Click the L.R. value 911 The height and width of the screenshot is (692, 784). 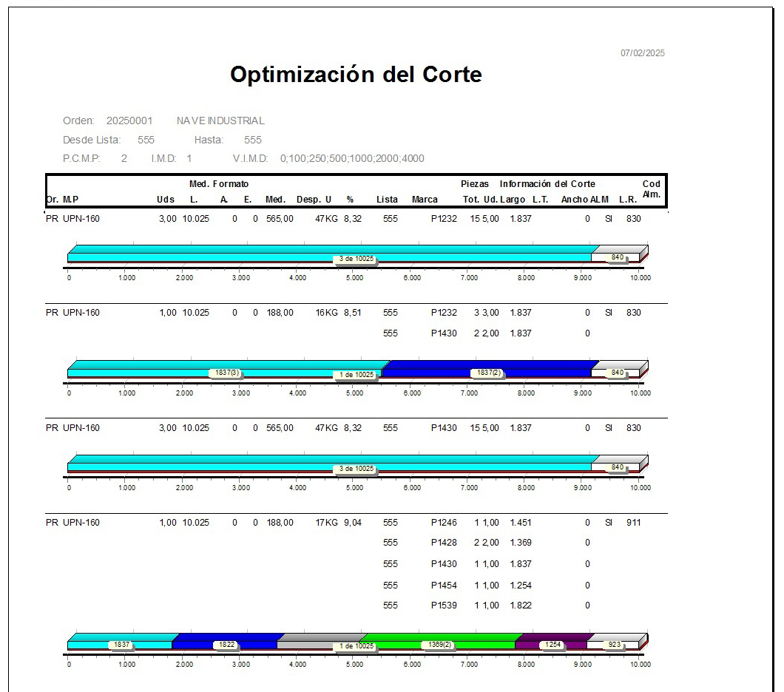(x=633, y=523)
